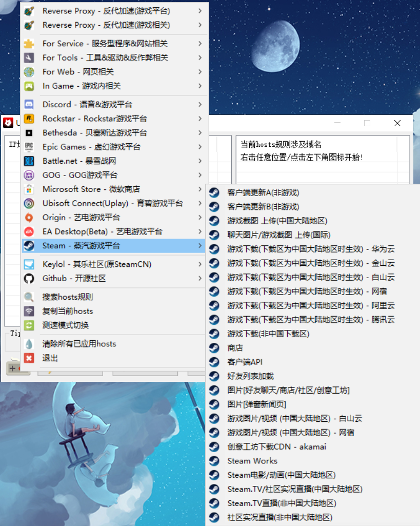This screenshot has height=526, width=420.
Task: Expand the Github submenu arrow
Action: [x=200, y=279]
